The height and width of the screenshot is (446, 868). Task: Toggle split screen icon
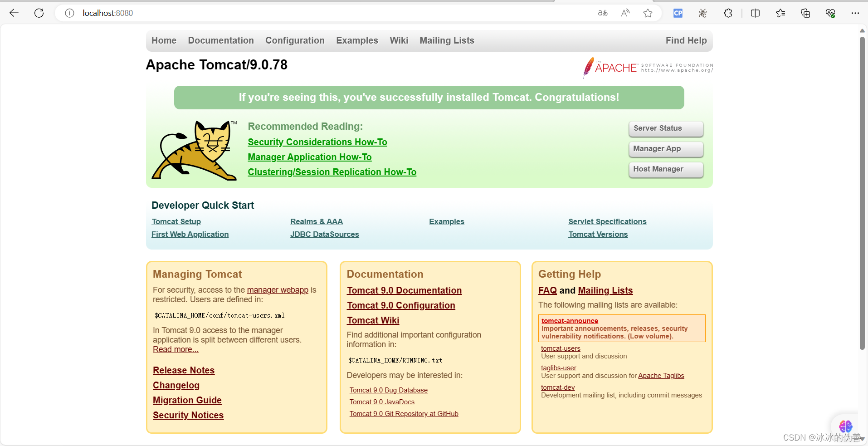coord(755,13)
